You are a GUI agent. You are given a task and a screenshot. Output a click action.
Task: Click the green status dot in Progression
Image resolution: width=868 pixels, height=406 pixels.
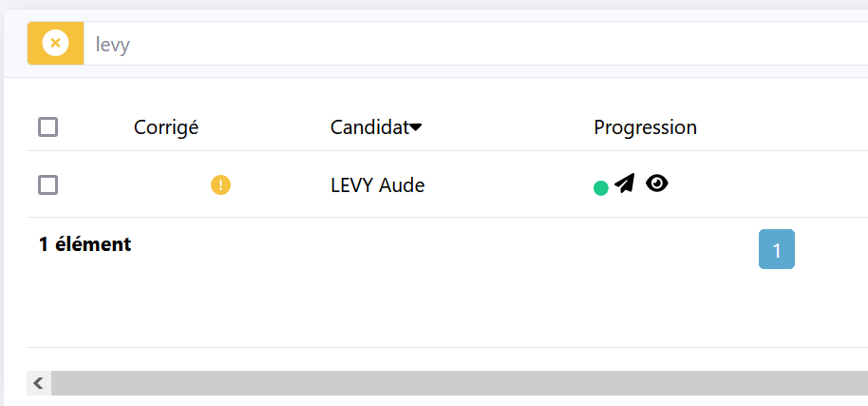(x=600, y=188)
